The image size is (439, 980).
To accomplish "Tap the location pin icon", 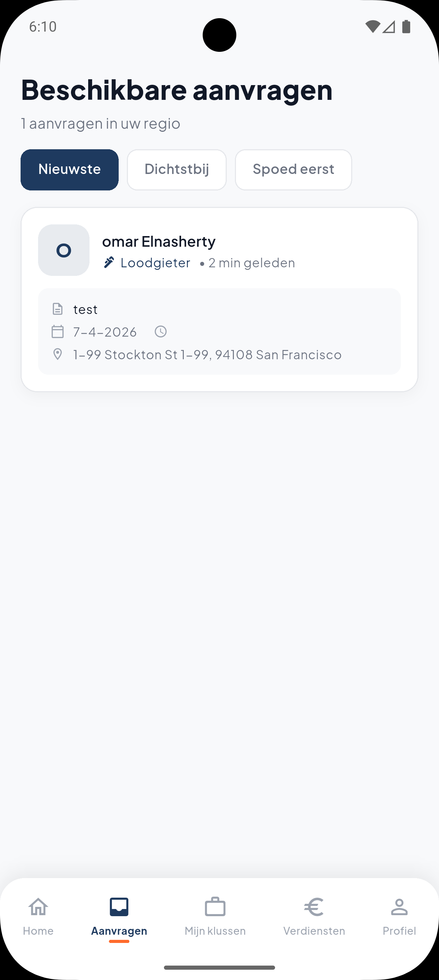I will pyautogui.click(x=57, y=354).
